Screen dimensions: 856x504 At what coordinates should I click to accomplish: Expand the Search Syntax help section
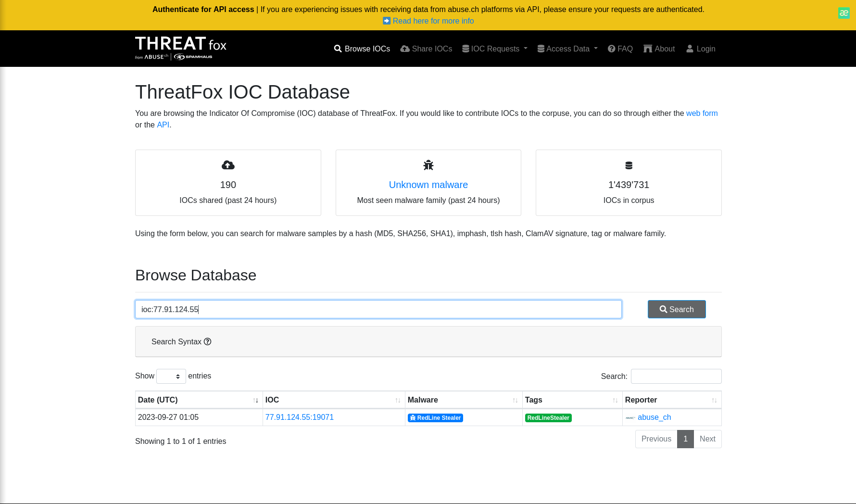428,341
